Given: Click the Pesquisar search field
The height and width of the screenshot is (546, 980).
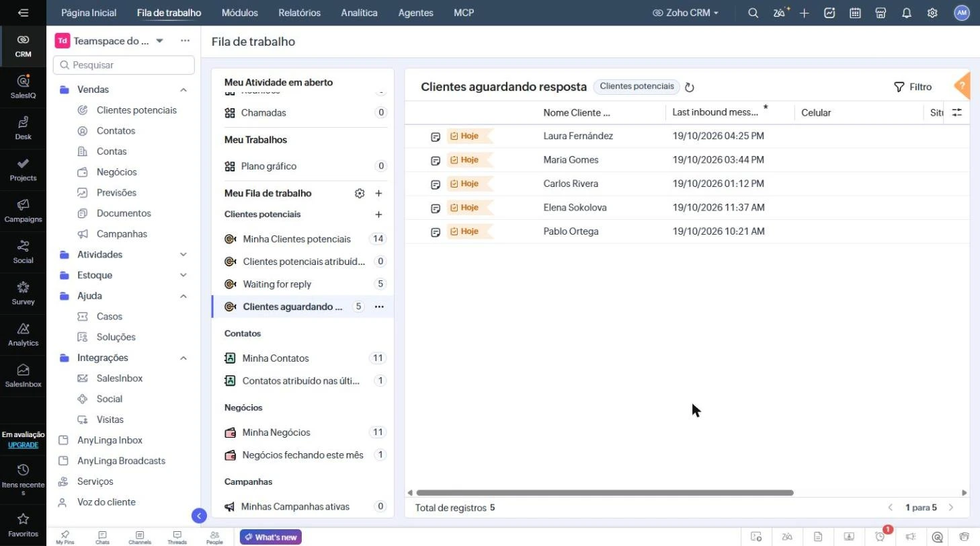Looking at the screenshot, I should 124,65.
